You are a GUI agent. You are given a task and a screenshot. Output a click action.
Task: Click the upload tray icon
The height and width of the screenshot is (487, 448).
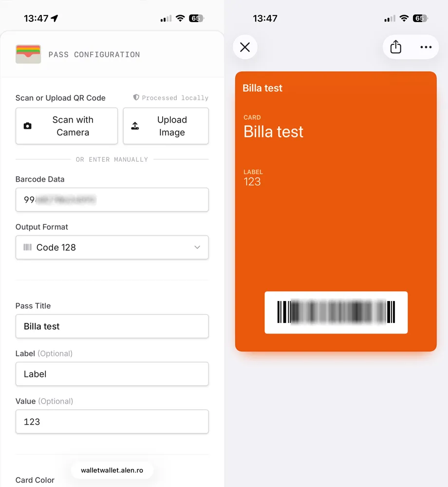[135, 126]
